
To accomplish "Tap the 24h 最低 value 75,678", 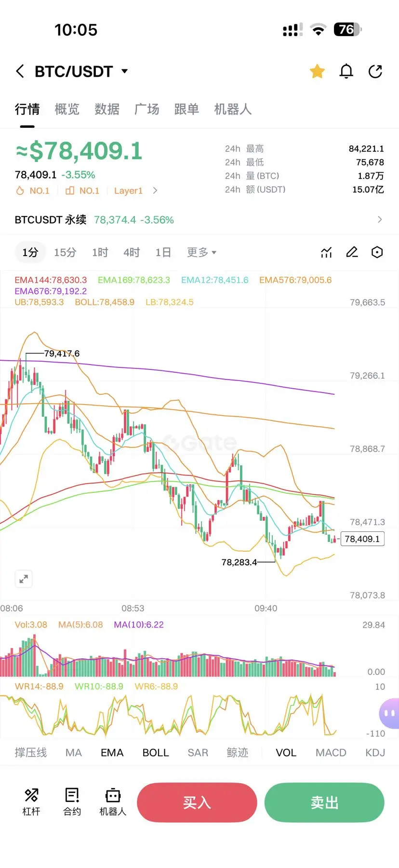I will [370, 163].
